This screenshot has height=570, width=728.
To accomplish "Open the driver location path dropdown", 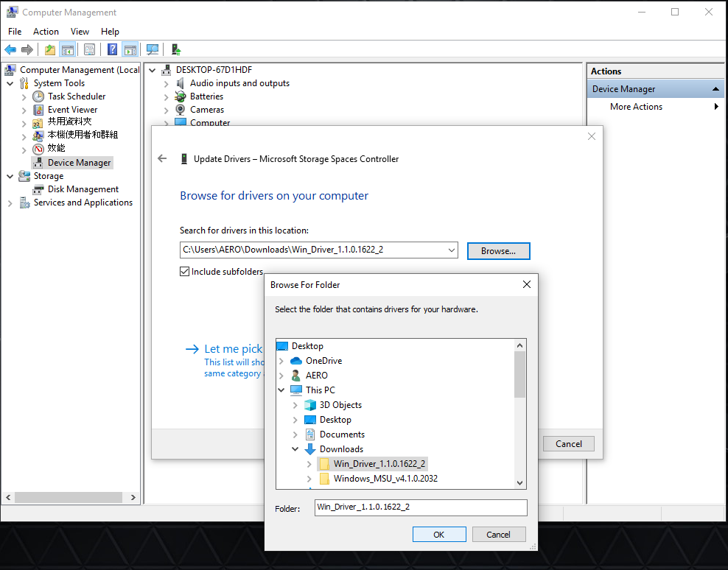I will pyautogui.click(x=450, y=250).
